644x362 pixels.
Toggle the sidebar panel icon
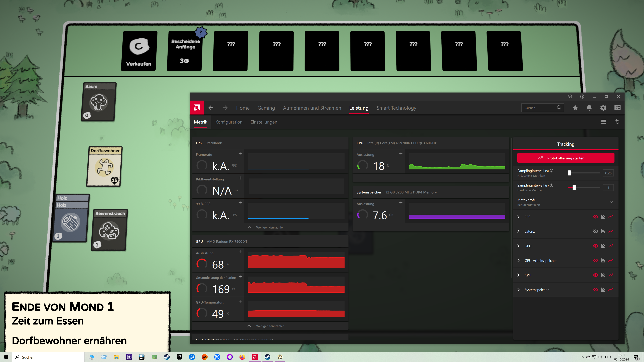coord(617,108)
